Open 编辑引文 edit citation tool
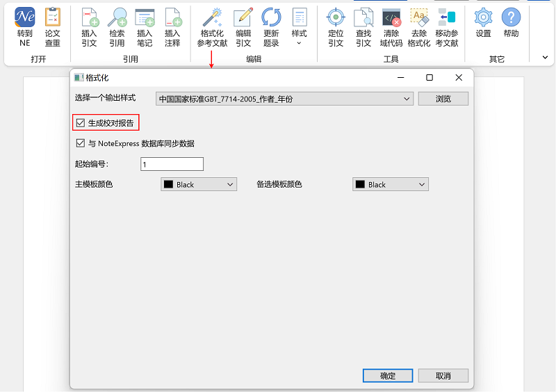This screenshot has width=556, height=392. pos(243,27)
